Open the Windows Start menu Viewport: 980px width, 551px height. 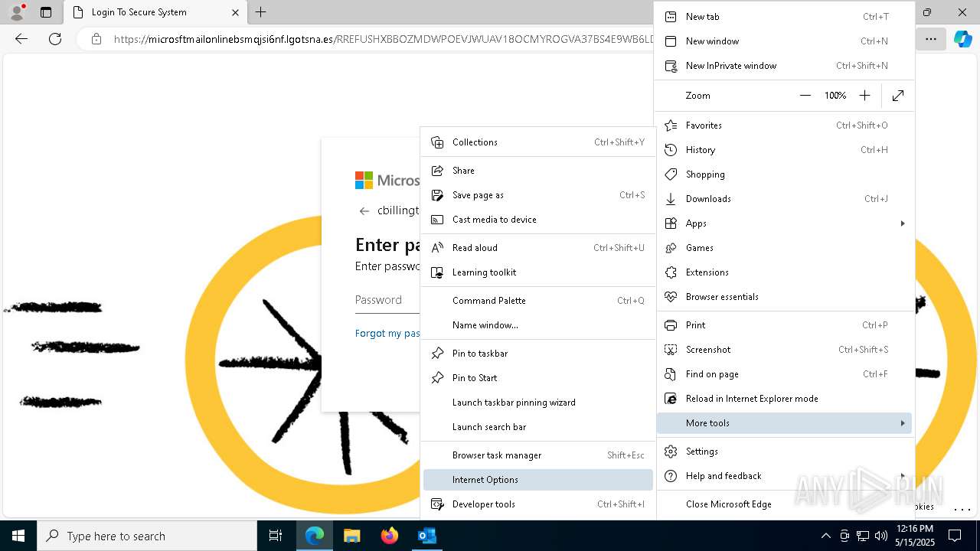18,536
